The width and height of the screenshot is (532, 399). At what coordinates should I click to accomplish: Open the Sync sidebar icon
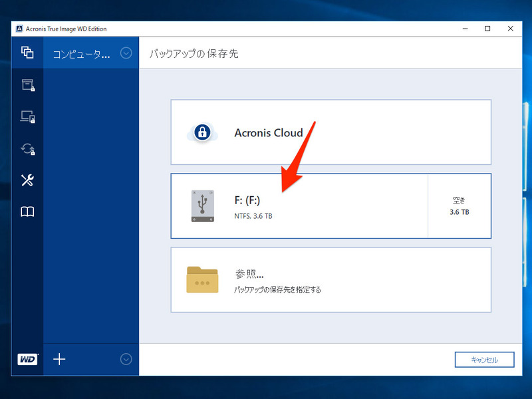point(28,148)
